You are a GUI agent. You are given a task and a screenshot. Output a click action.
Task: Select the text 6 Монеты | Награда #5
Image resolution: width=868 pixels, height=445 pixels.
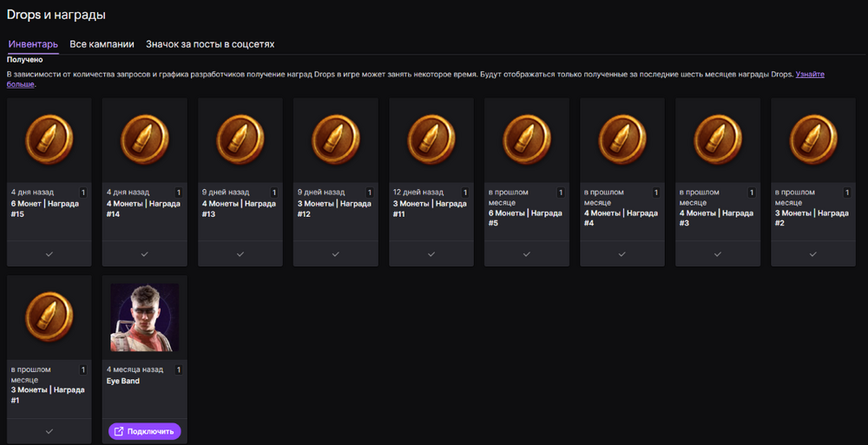(525, 218)
